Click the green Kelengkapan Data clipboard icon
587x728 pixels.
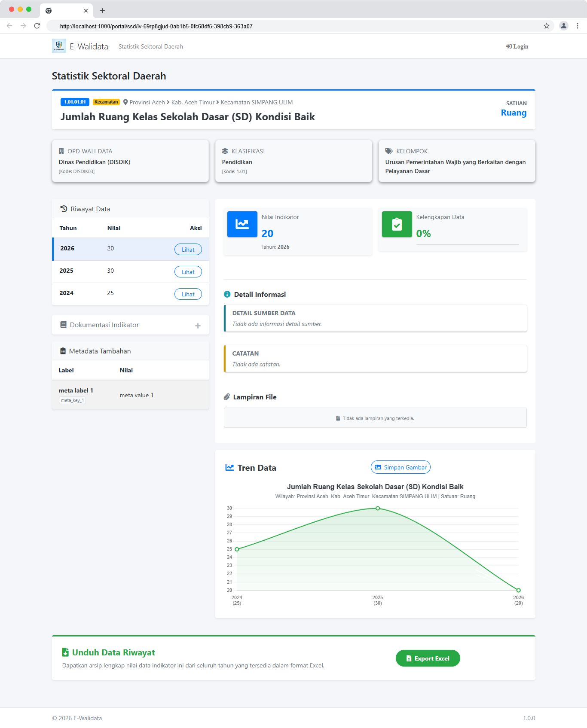point(397,224)
